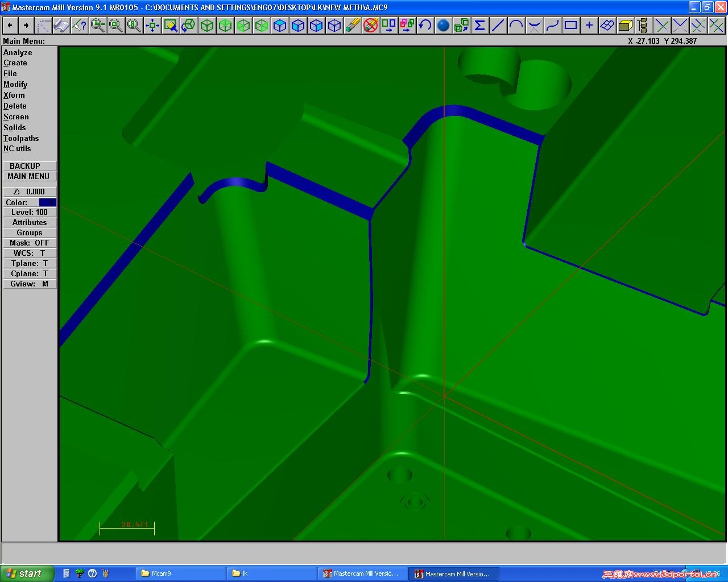728x582 pixels.
Task: Open the Create menu
Action: pyautogui.click(x=15, y=63)
